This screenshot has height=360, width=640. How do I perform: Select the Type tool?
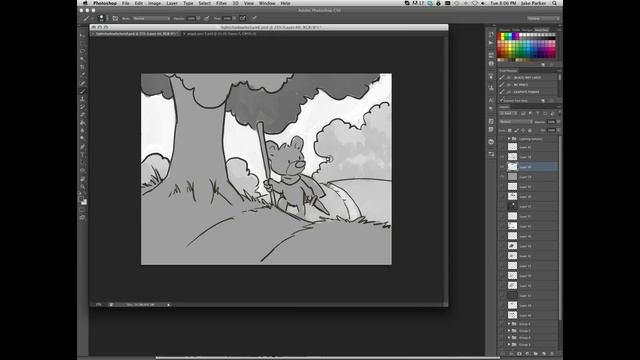click(83, 154)
